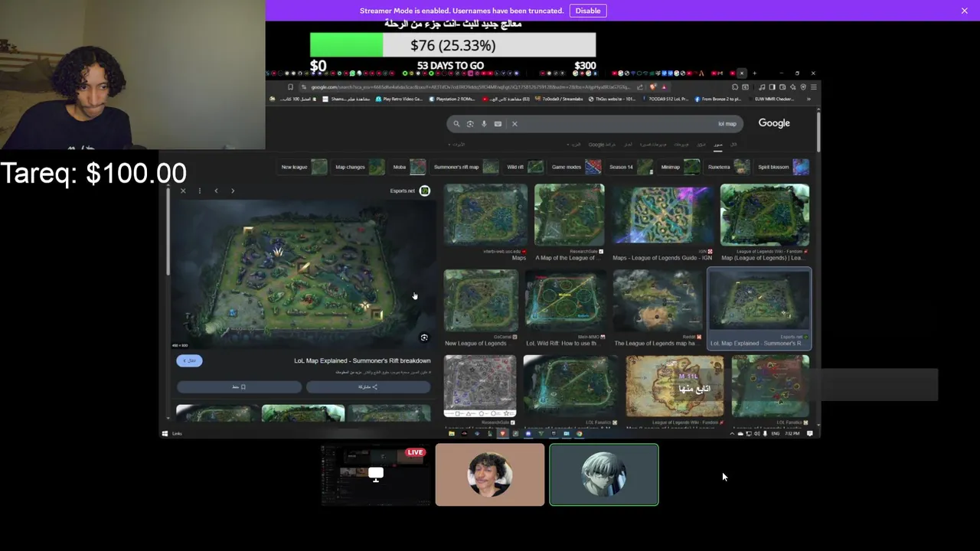Open Google Lens image search icon
This screenshot has width=980, height=551.
click(470, 123)
